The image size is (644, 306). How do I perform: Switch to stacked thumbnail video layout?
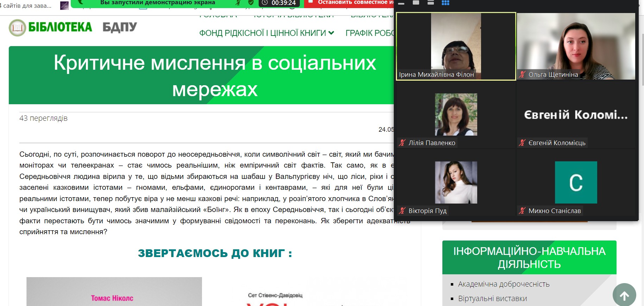coord(430,3)
